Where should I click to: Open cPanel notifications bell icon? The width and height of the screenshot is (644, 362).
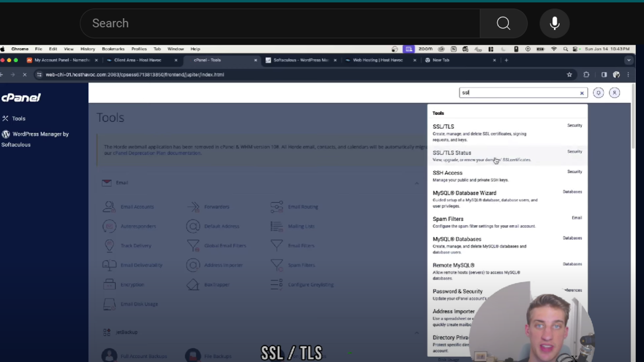(x=599, y=93)
